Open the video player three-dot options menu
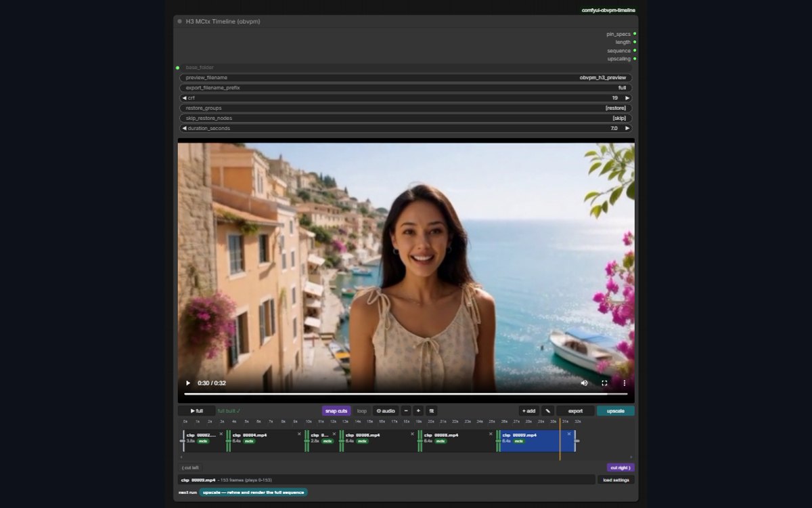Image resolution: width=812 pixels, height=508 pixels. click(x=625, y=383)
